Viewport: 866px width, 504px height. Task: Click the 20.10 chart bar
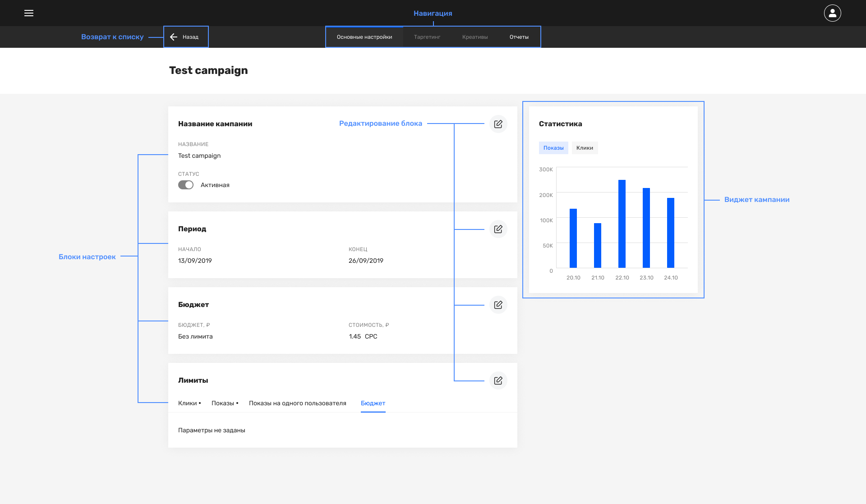(573, 238)
